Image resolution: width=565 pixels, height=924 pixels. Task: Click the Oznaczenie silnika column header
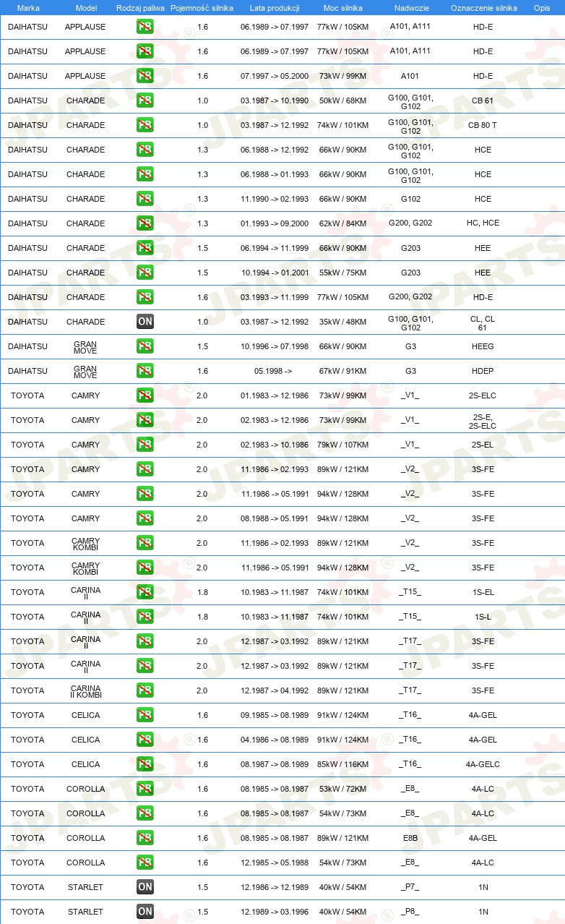point(483,8)
